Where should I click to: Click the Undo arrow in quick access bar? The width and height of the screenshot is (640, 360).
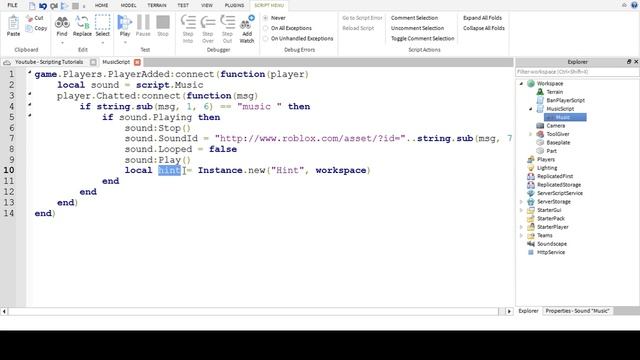(x=43, y=6)
